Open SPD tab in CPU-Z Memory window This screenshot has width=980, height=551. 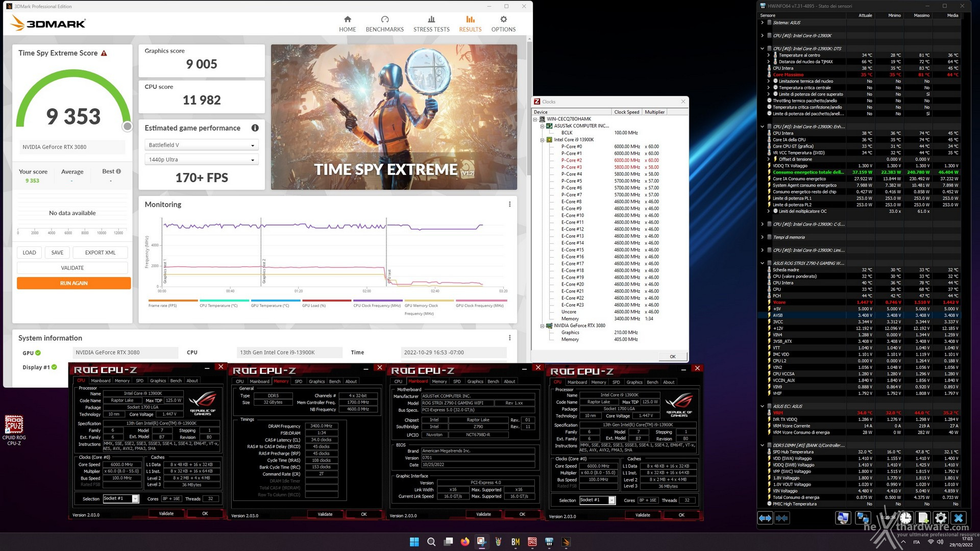[x=299, y=382]
